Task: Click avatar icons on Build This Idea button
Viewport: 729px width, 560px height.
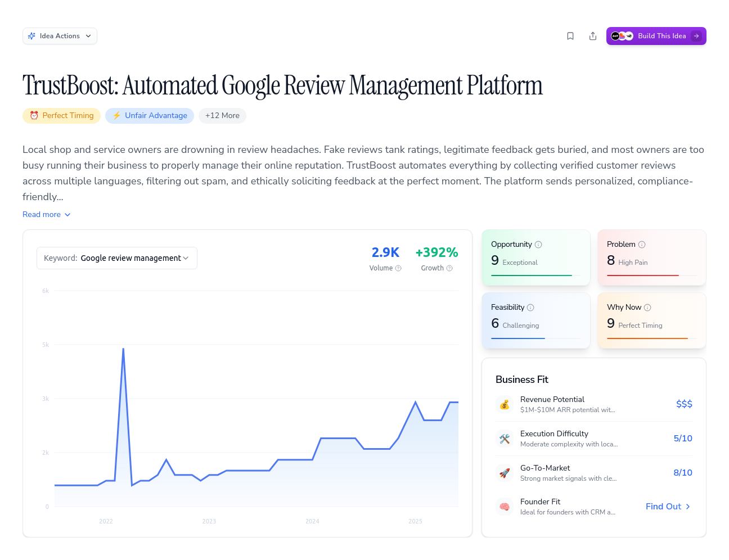Action: pyautogui.click(x=622, y=36)
